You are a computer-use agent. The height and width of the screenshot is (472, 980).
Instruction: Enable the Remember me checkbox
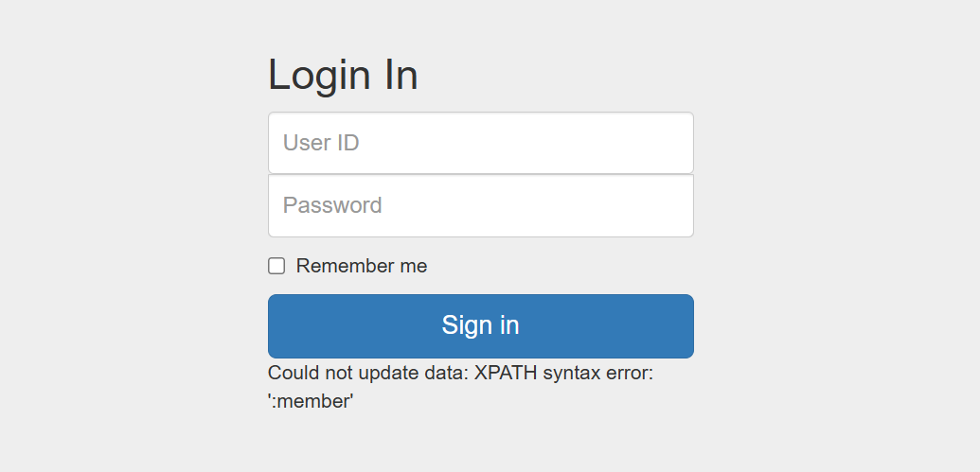276,266
